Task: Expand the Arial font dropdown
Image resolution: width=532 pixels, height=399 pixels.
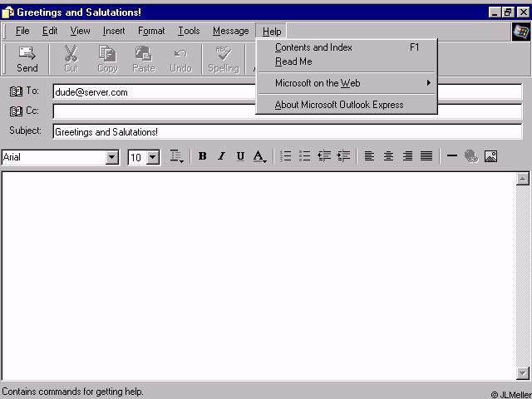Action: (x=111, y=157)
